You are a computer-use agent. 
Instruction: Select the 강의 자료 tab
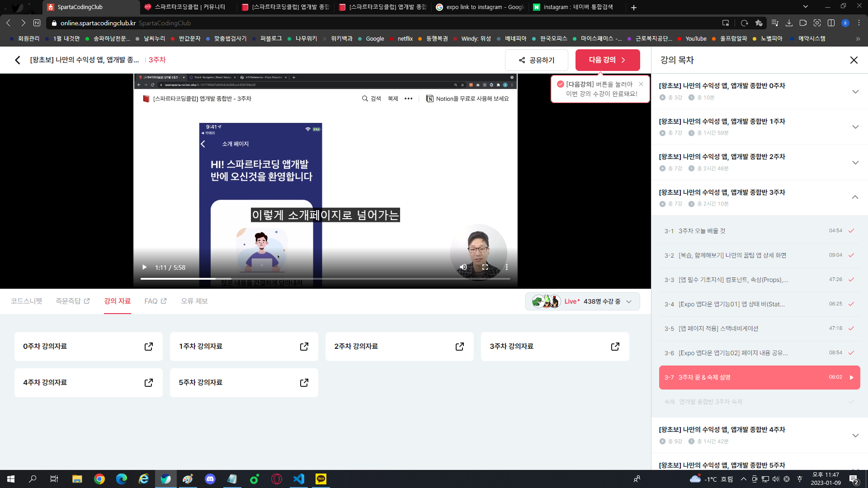117,301
